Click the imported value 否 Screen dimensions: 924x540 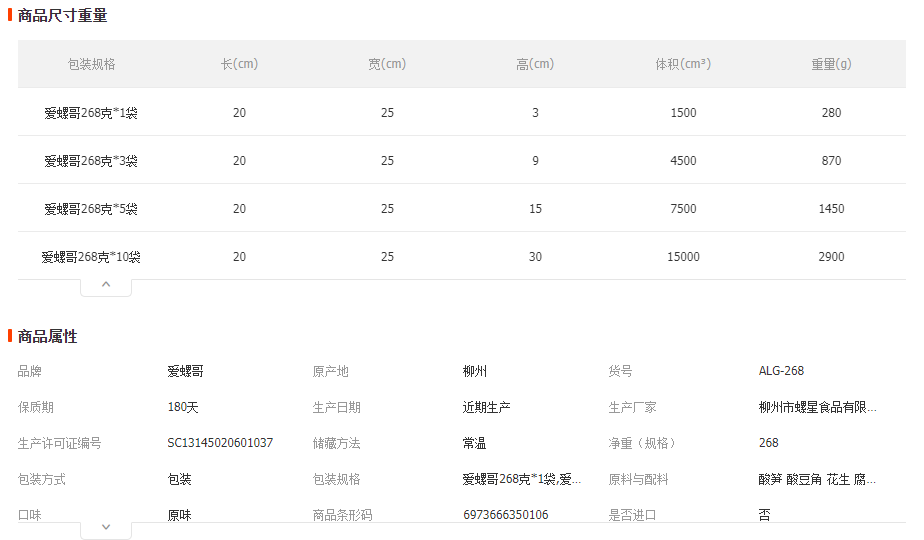pos(764,515)
